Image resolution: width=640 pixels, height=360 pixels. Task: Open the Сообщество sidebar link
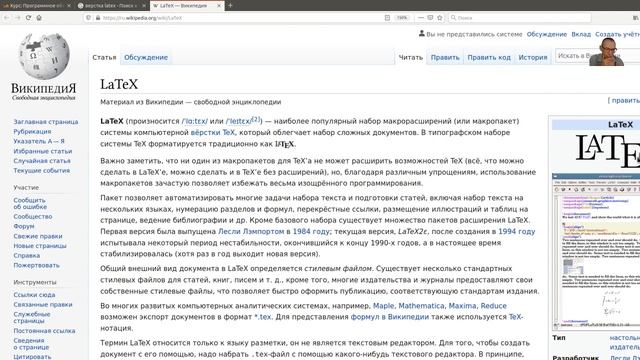coord(33,217)
